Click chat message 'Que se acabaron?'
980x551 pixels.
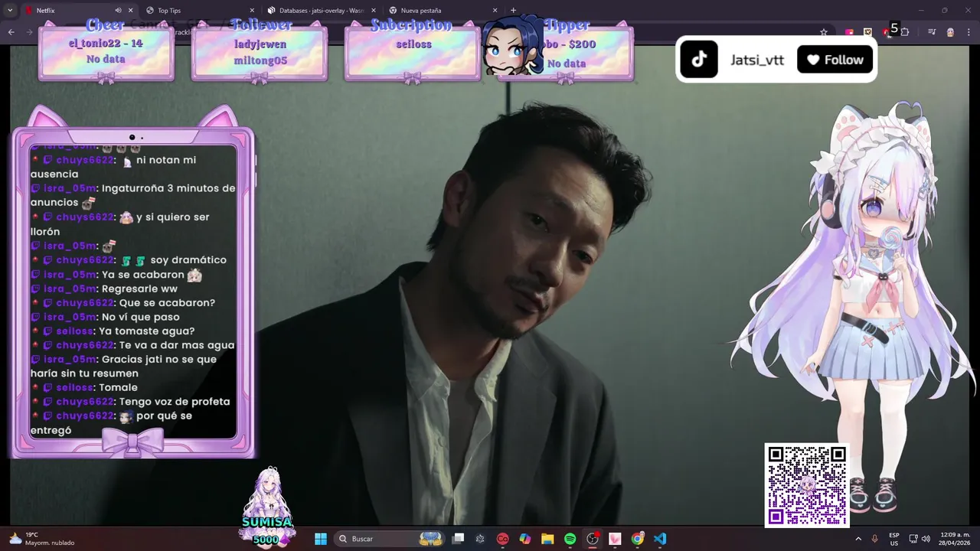point(167,303)
